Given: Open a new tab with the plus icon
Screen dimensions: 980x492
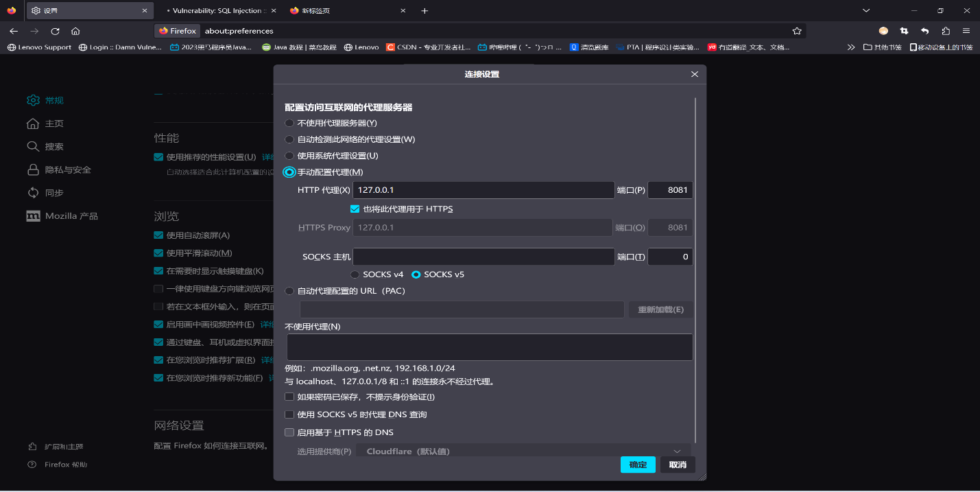Looking at the screenshot, I should click(x=425, y=10).
